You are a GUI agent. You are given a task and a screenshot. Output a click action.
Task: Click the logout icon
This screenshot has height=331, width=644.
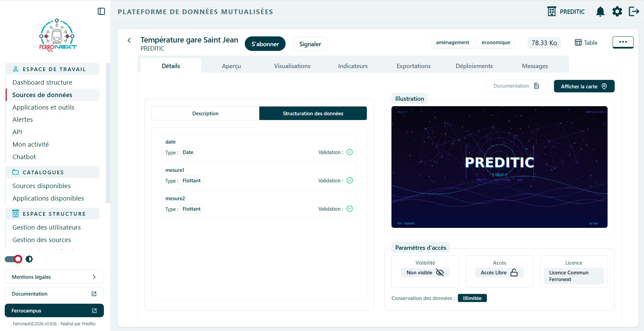[634, 11]
